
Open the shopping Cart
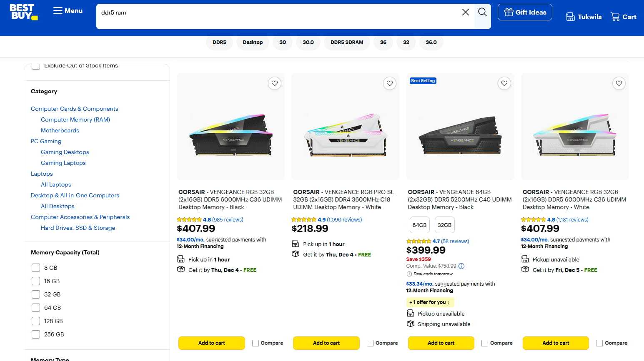pos(623,17)
